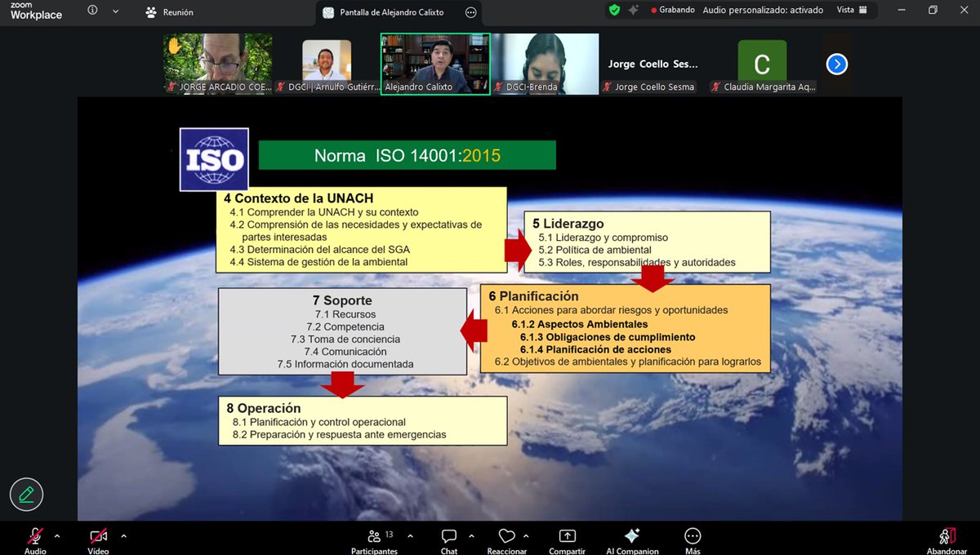Click 6.1.2 Aspectos Ambientales text
The width and height of the screenshot is (980, 555).
click(x=580, y=324)
